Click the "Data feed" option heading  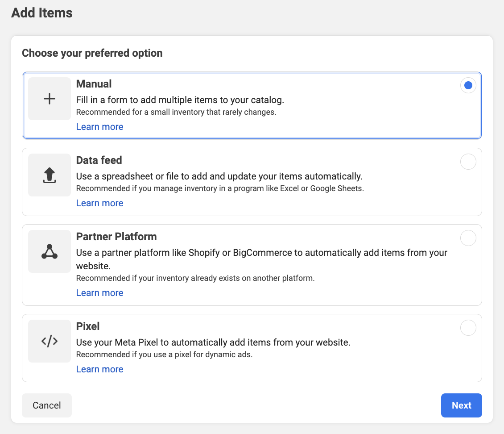(x=99, y=160)
